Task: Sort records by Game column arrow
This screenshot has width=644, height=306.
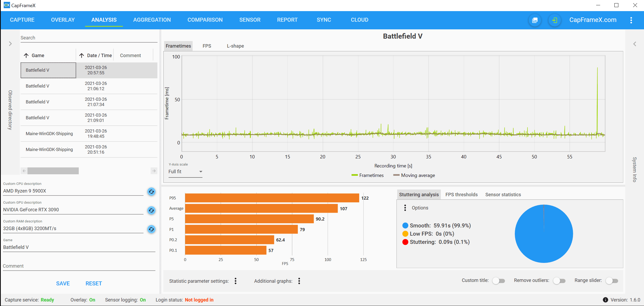Action: 26,55
